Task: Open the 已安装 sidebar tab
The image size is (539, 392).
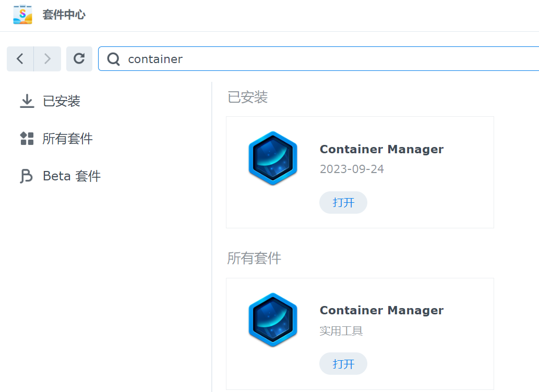Action: click(62, 101)
